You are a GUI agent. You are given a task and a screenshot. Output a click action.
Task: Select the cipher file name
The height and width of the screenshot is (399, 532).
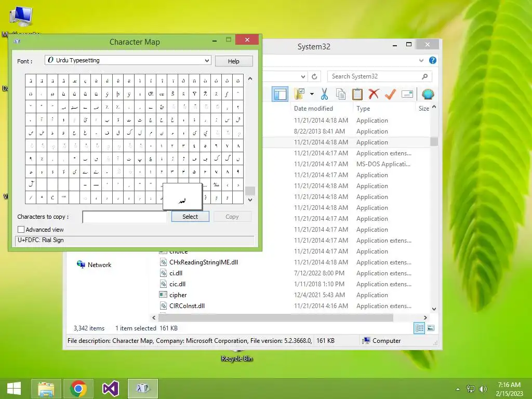tap(178, 295)
